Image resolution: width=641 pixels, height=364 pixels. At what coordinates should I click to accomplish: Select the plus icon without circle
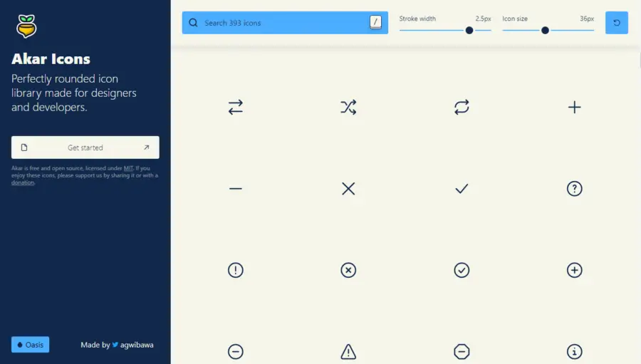574,107
